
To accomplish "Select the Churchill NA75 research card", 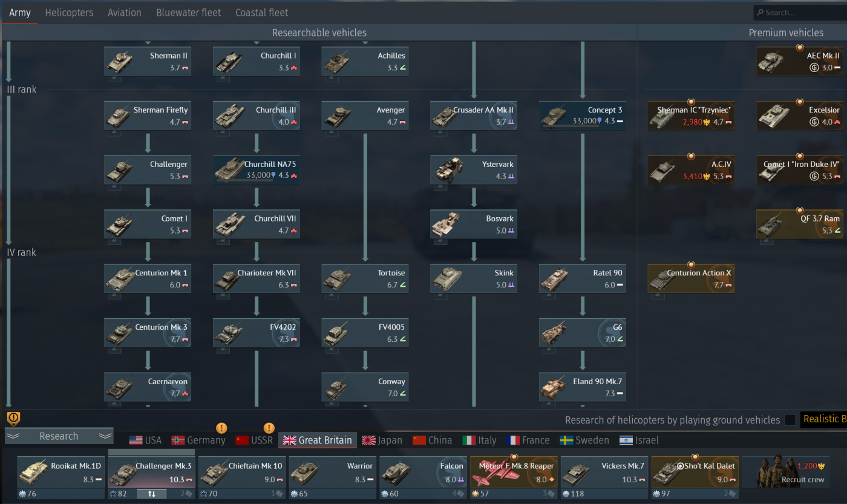I will click(x=257, y=170).
